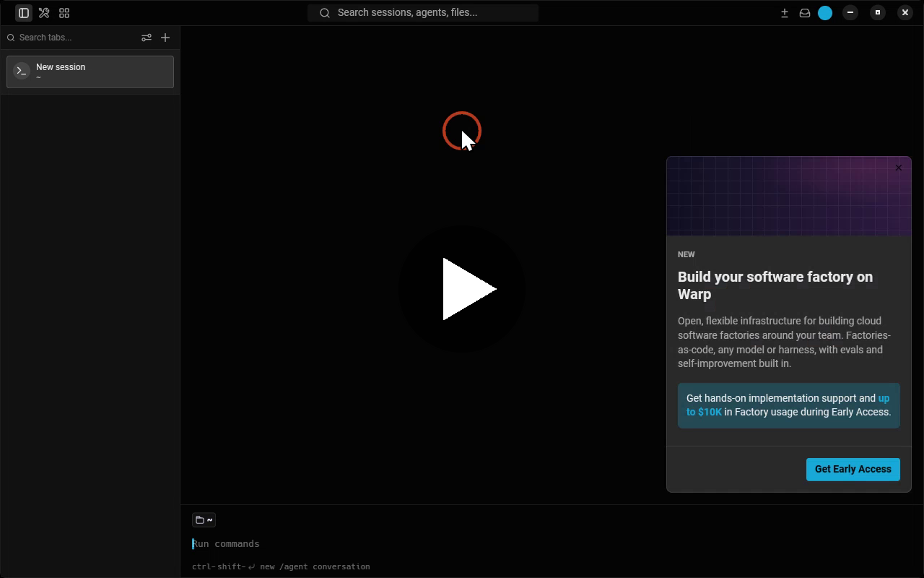The height and width of the screenshot is (578, 924).
Task: Click the global search field
Action: coord(423,13)
